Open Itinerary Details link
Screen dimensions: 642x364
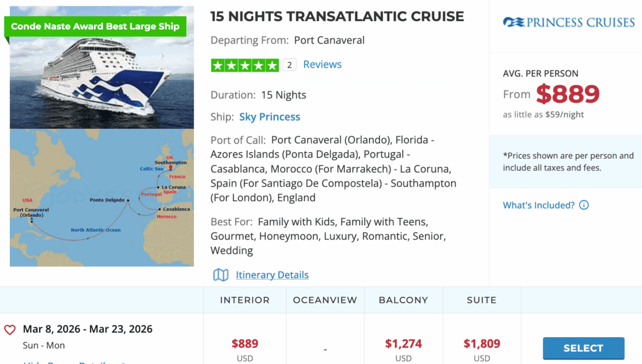(272, 275)
